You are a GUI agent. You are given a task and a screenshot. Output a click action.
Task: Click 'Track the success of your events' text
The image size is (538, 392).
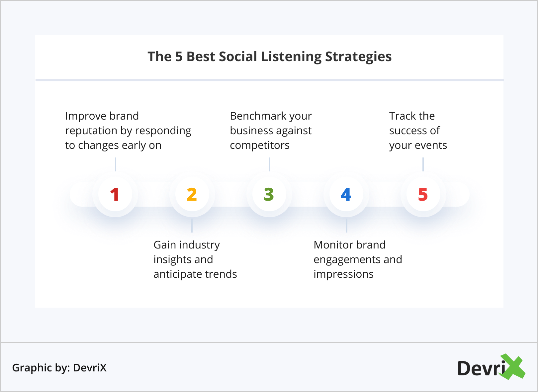418,131
